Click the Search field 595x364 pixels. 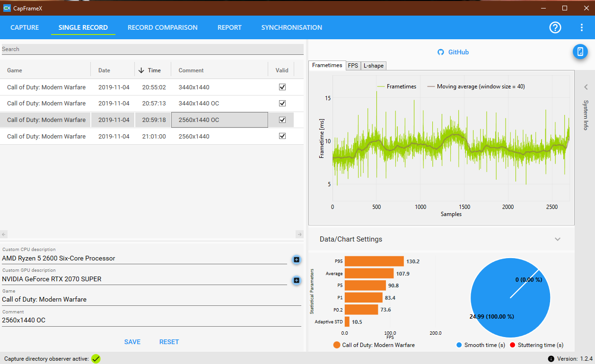[x=152, y=49]
